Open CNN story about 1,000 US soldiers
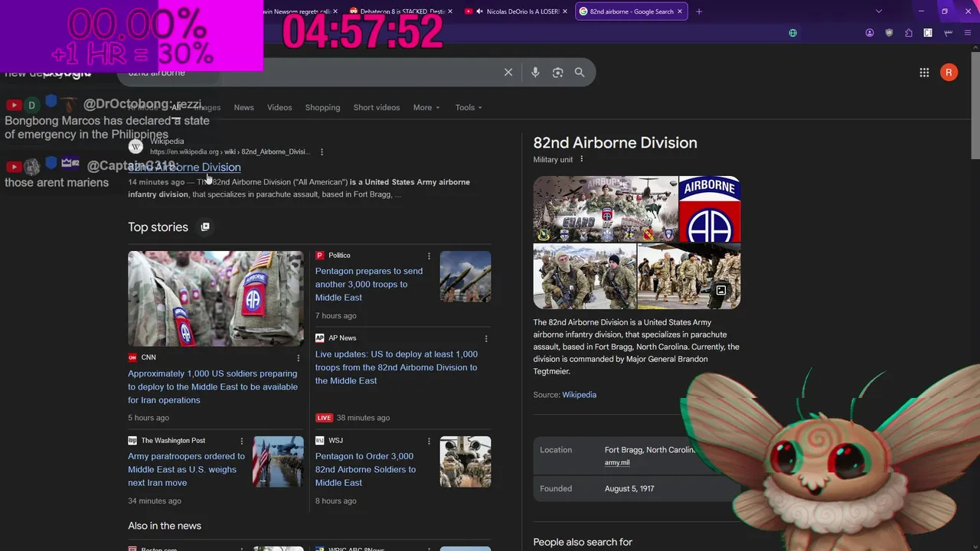This screenshot has height=551, width=980. [x=213, y=386]
